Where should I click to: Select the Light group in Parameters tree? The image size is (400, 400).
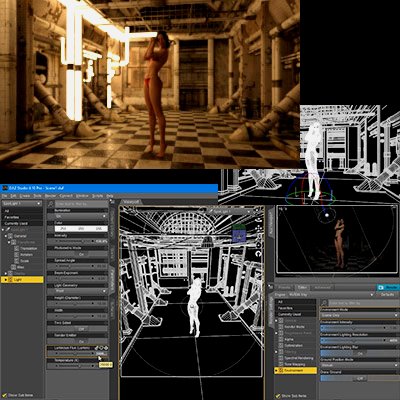click(22, 280)
